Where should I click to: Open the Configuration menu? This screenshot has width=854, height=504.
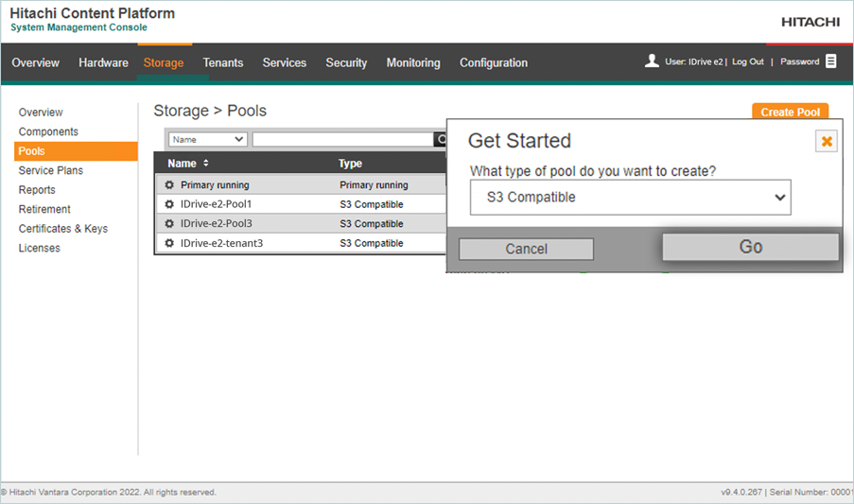494,62
